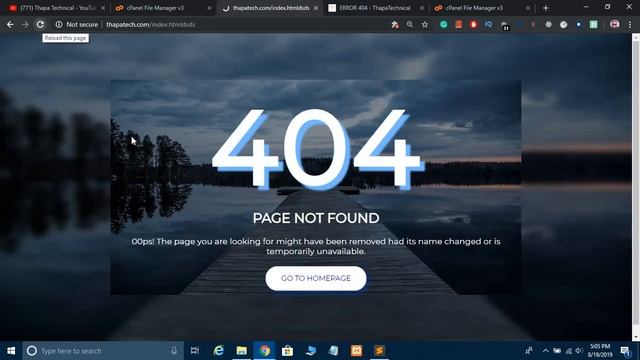Image resolution: width=640 pixels, height=360 pixels.
Task: Click the large 404 number
Action: coord(318,149)
